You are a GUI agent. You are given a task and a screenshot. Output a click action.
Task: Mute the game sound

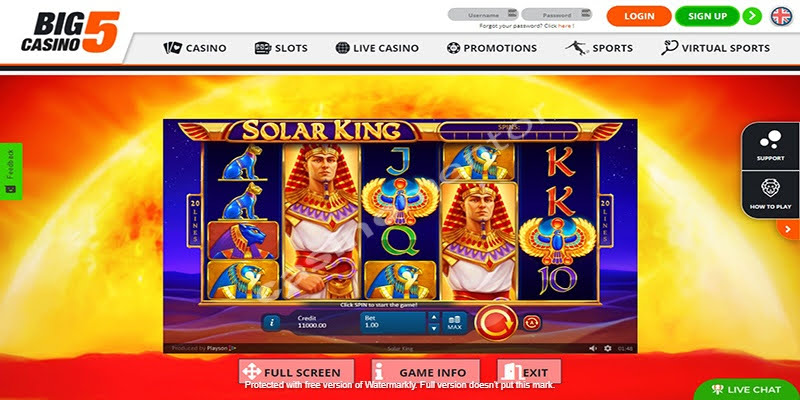593,348
